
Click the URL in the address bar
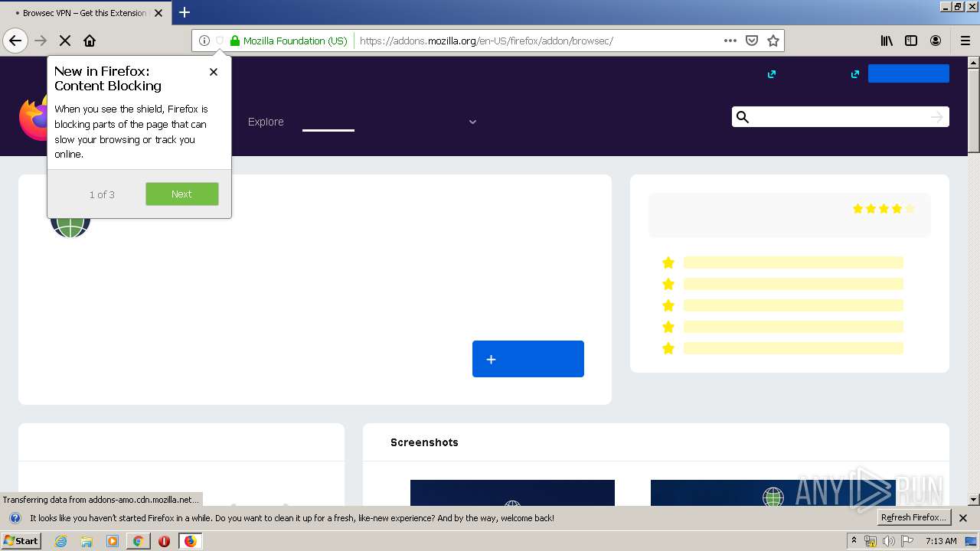click(x=486, y=41)
